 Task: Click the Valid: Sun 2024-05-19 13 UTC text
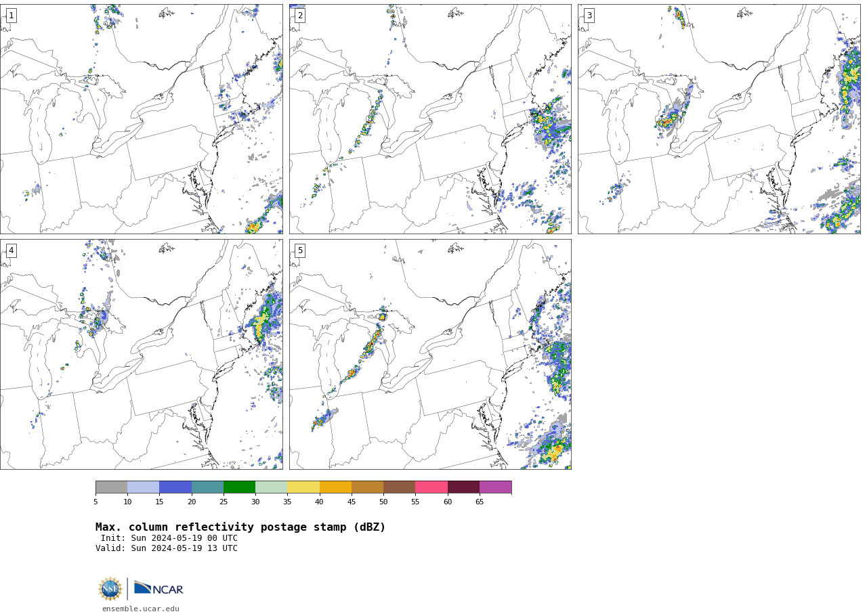(x=167, y=548)
